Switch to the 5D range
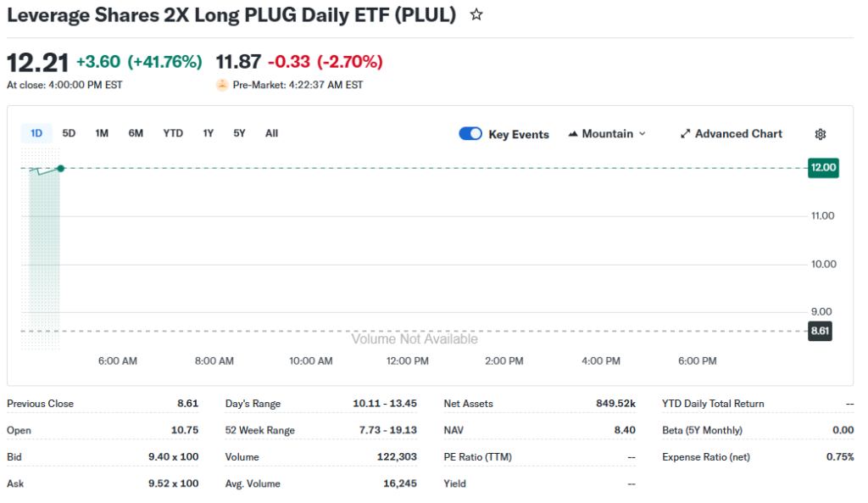868x503 pixels. coord(69,133)
